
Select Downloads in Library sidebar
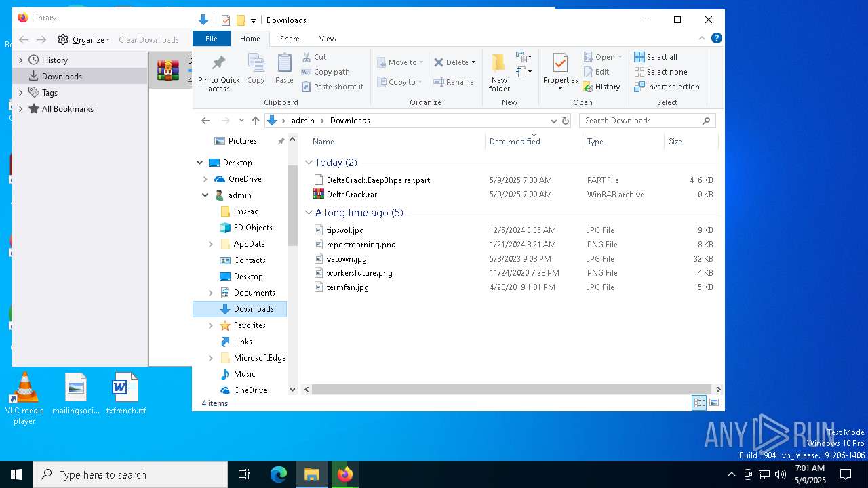click(80, 77)
